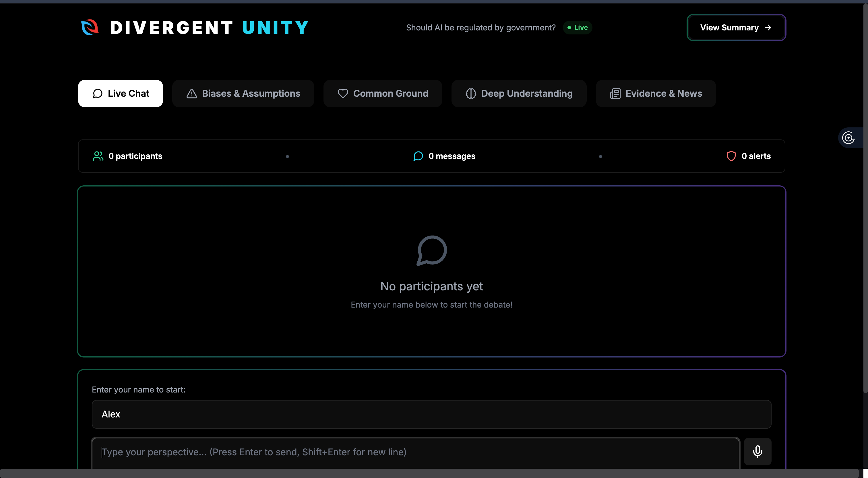Click the green participants people icon
This screenshot has width=868, height=478.
pyautogui.click(x=98, y=156)
